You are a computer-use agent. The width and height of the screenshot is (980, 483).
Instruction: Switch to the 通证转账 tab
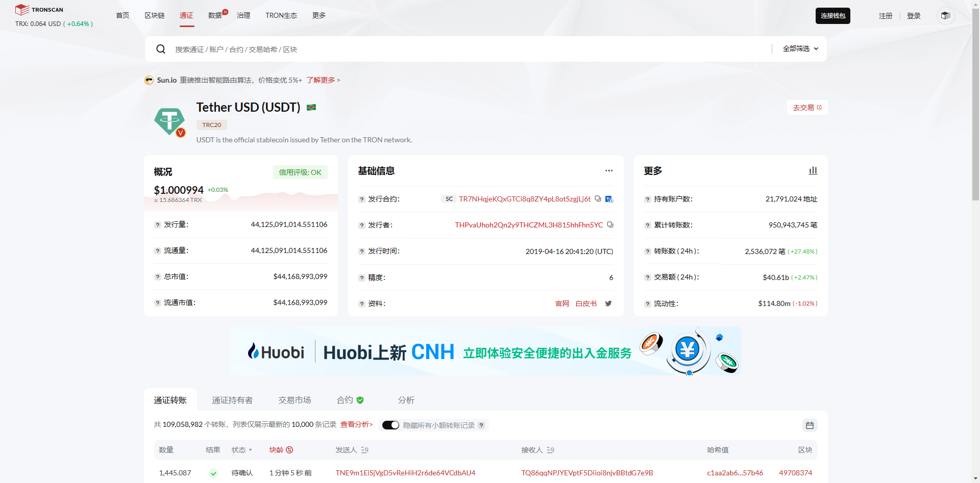coord(170,400)
